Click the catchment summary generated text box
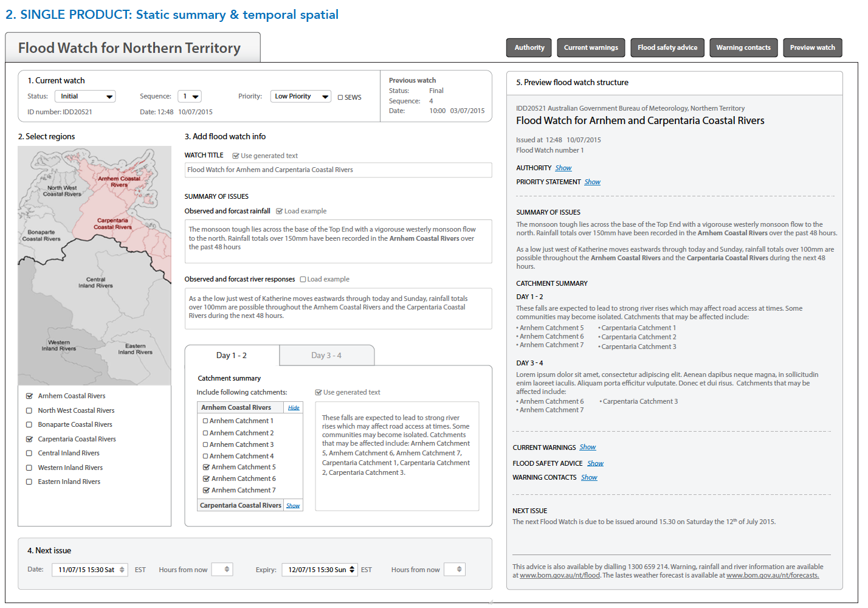Screen dimensions: 868x608 click(x=397, y=456)
